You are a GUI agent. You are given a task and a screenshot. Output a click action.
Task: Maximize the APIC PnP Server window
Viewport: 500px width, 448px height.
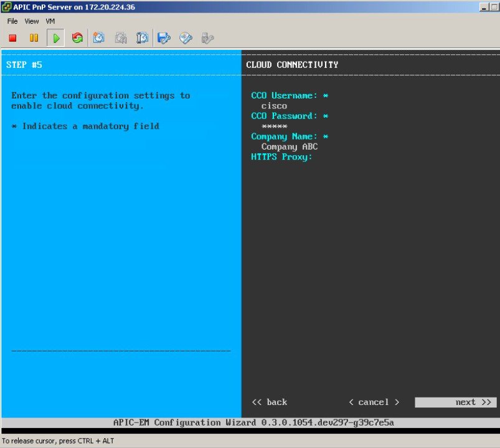(x=494, y=7)
